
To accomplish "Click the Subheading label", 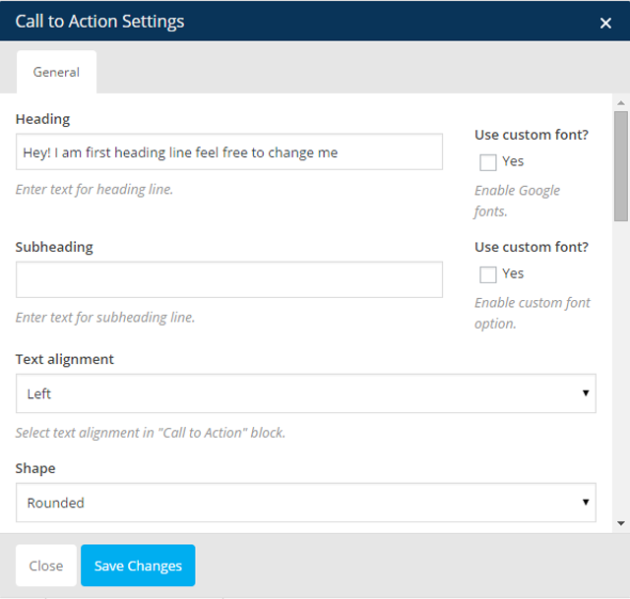I will tap(54, 247).
